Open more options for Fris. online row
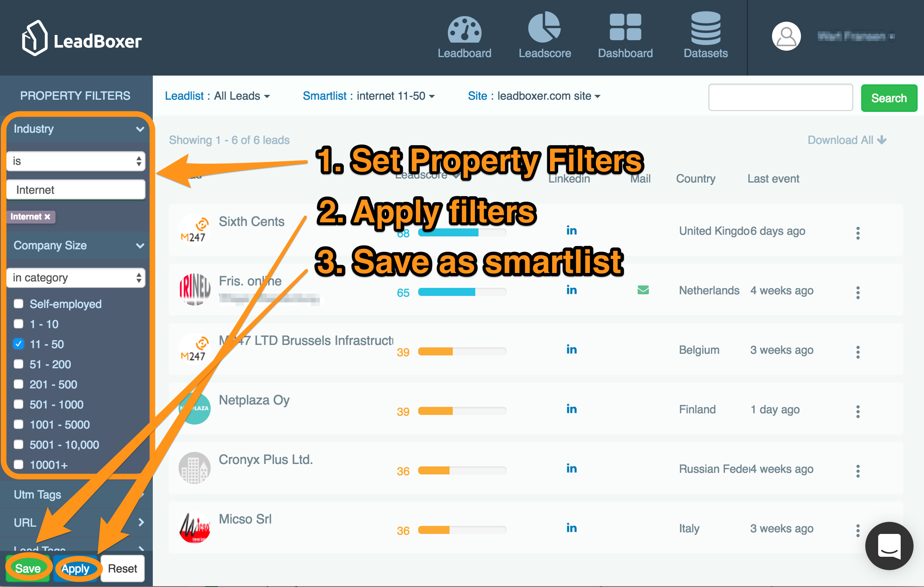924x587 pixels. tap(858, 292)
